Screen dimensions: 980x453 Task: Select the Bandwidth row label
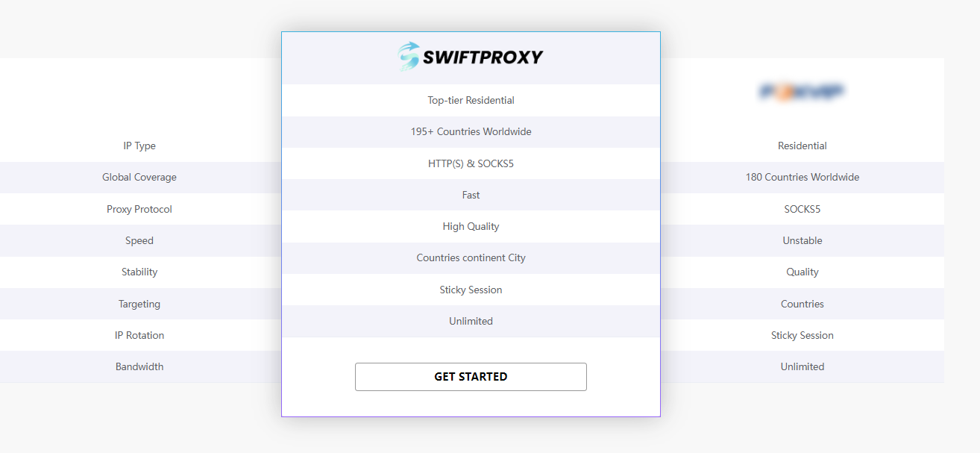pos(139,366)
